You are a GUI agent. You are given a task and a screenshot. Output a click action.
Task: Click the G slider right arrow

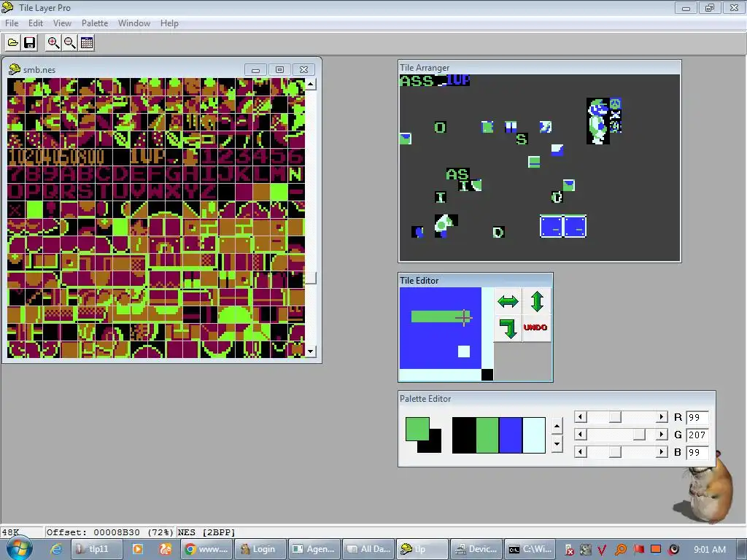pyautogui.click(x=661, y=435)
